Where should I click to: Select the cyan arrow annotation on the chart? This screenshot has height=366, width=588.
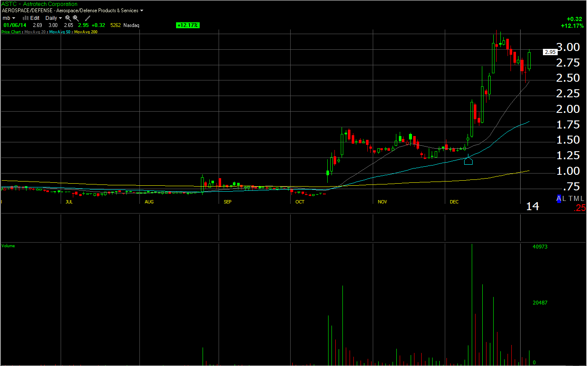coord(468,160)
